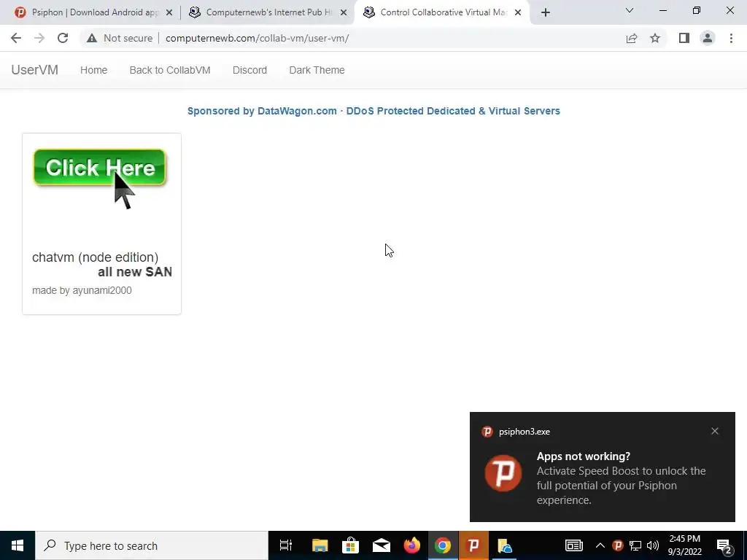The height and width of the screenshot is (560, 747).
Task: Click the address bar URL
Action: pyautogui.click(x=258, y=38)
